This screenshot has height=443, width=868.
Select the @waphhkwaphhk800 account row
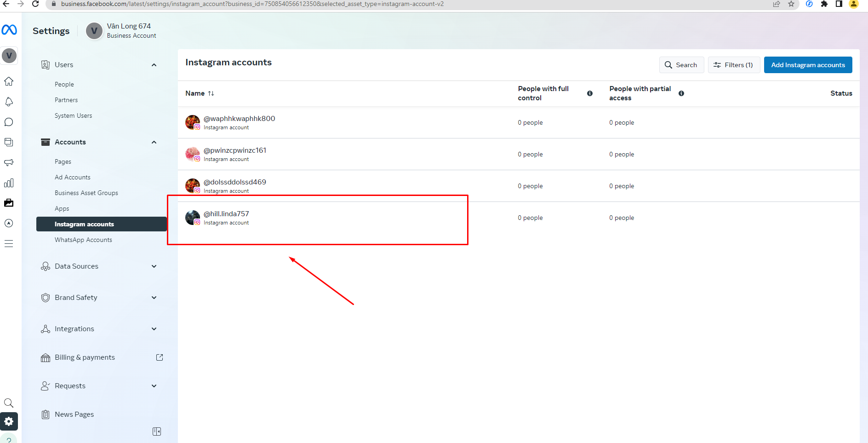[519, 122]
